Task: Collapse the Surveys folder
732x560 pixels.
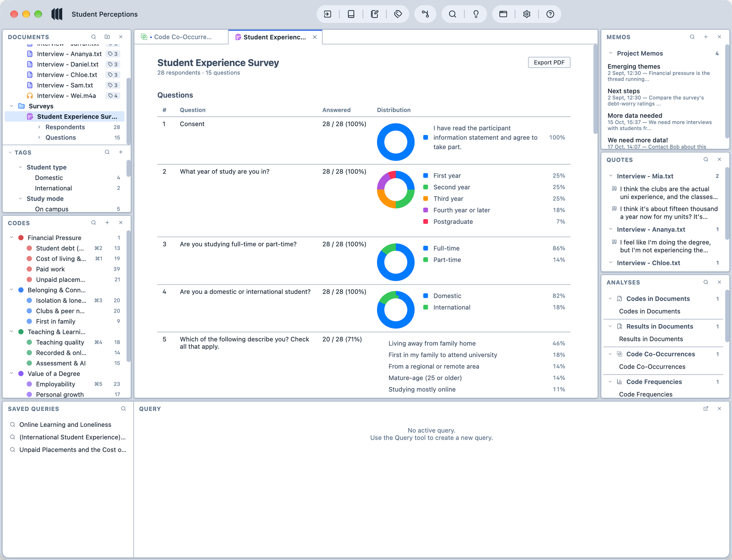Action: pos(12,106)
